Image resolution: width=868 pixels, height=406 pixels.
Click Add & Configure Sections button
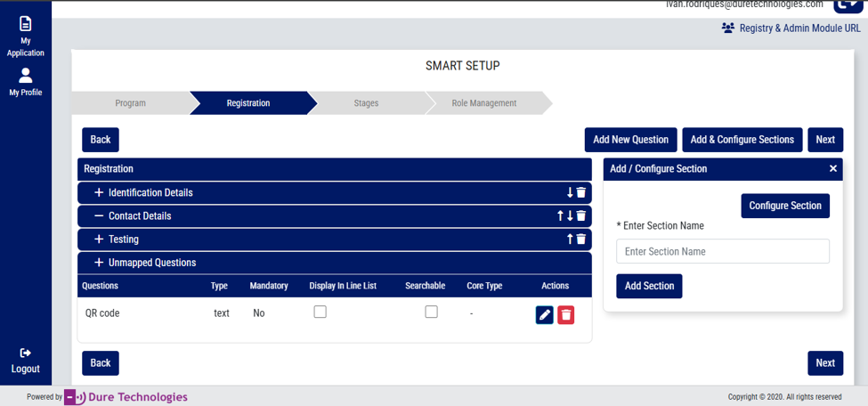[x=742, y=140]
